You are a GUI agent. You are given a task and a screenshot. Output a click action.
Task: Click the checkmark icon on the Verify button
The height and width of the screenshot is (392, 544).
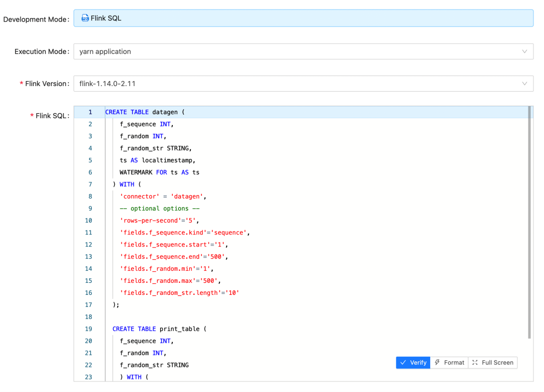pos(403,362)
